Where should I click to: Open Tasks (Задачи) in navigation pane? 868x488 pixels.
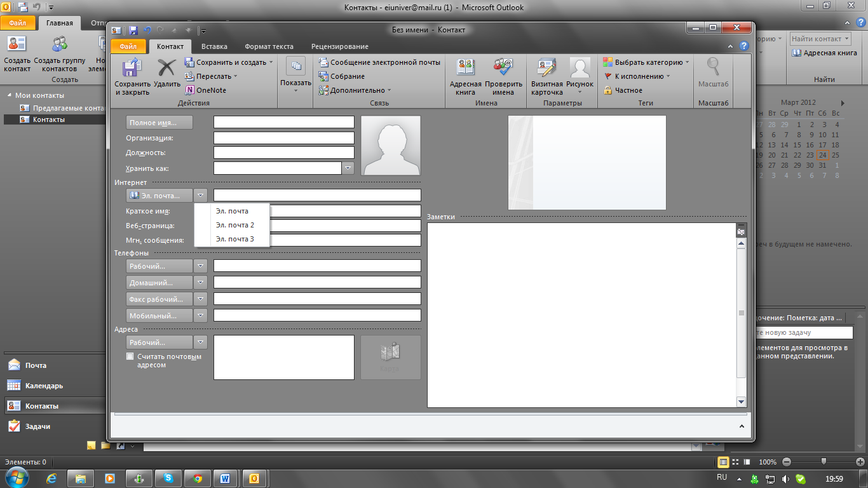(x=37, y=426)
